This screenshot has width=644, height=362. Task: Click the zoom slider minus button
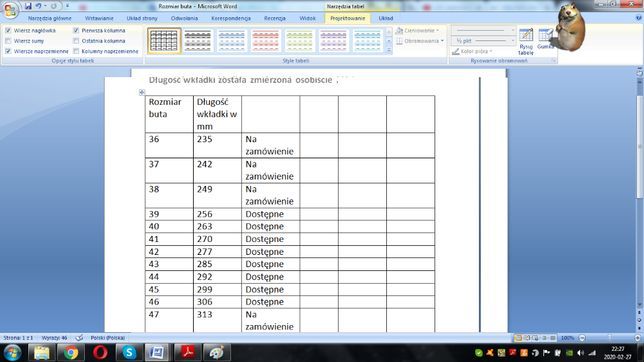[x=582, y=338]
